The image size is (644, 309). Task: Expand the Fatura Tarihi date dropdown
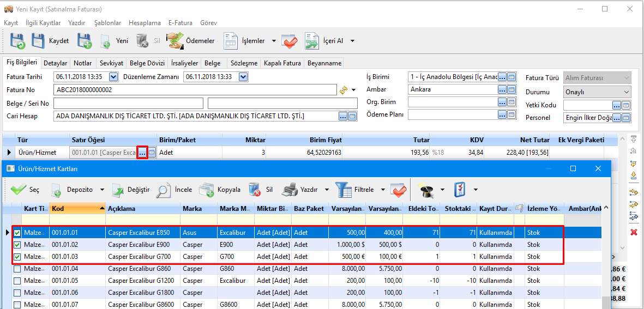coord(113,77)
